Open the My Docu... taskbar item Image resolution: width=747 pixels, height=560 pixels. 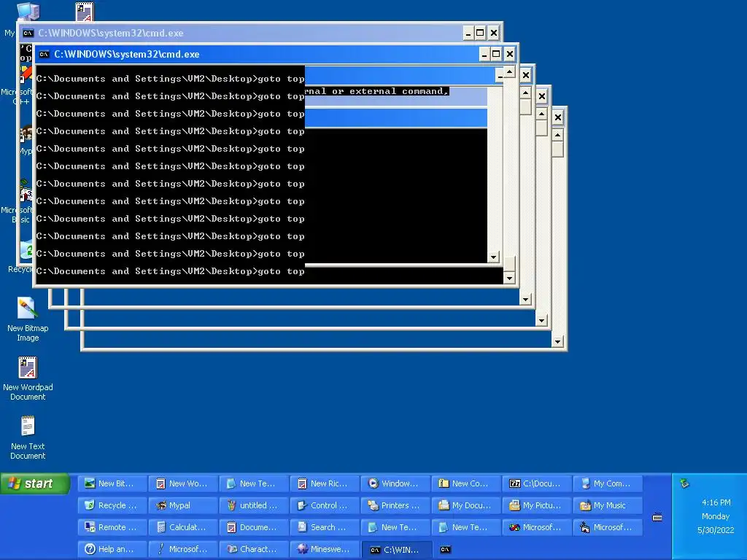(x=465, y=505)
